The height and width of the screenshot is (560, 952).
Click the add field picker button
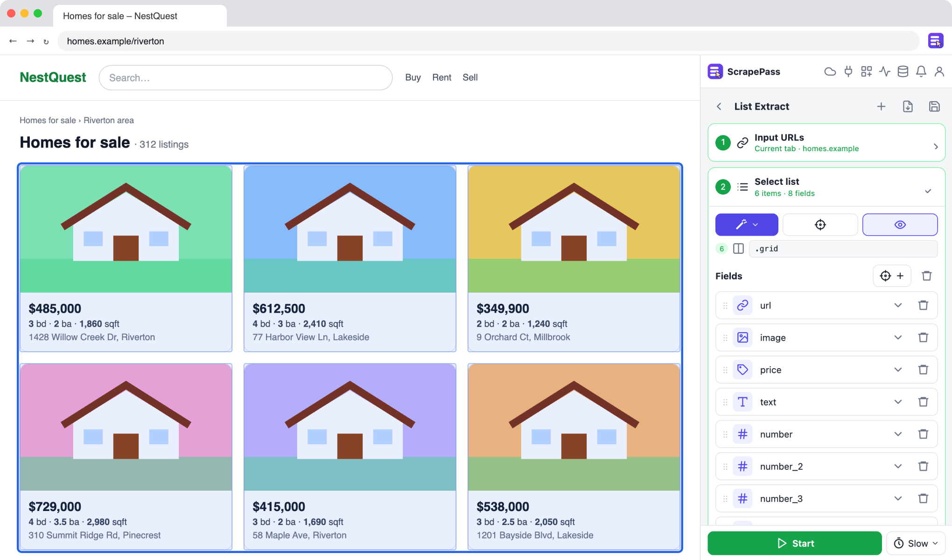892,276
